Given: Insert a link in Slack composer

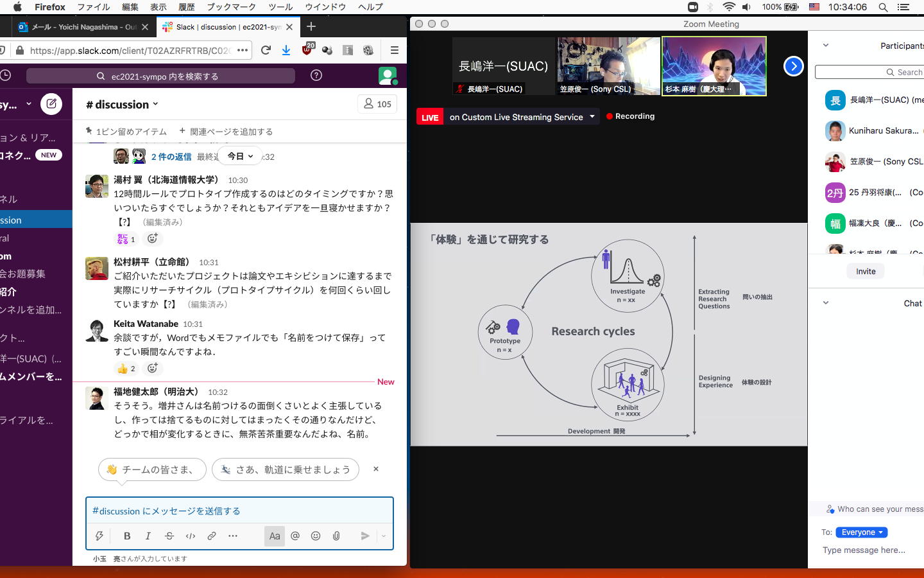Looking at the screenshot, I should pos(212,536).
